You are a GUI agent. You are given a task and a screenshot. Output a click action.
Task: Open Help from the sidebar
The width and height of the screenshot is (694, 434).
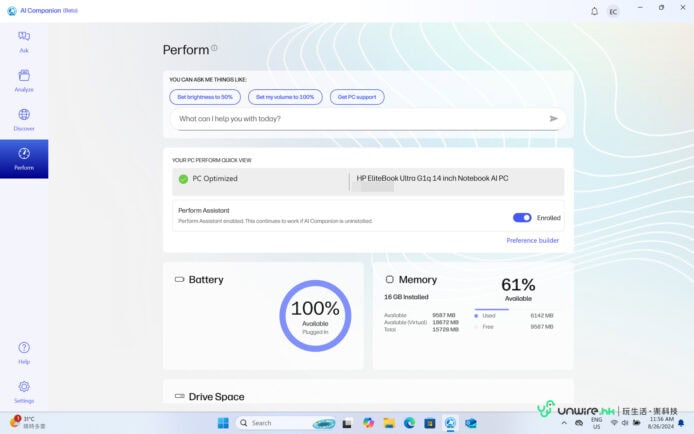click(x=24, y=352)
